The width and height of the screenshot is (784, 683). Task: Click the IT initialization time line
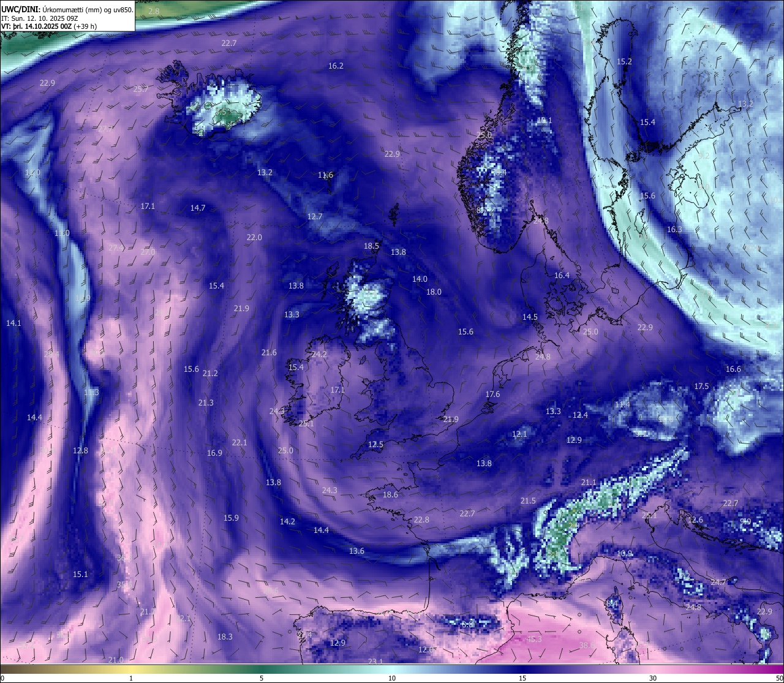(40, 18)
